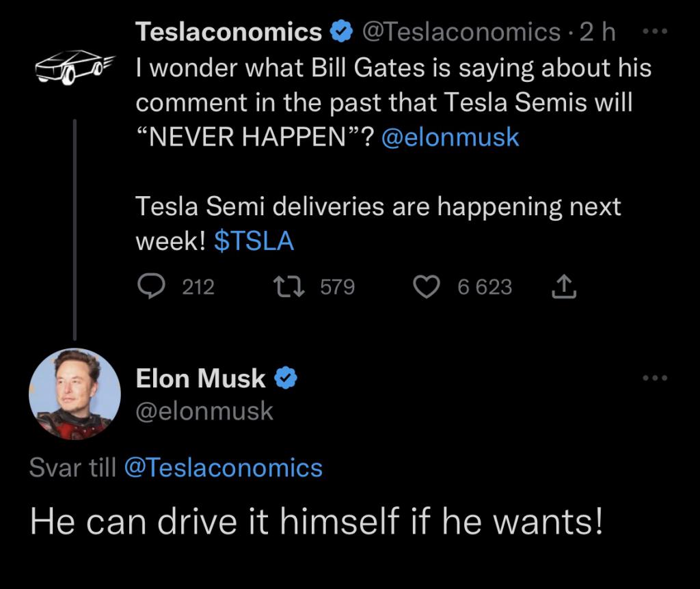Viewport: 700px width, 589px height.
Task: Open Elon Musk profile picture
Action: click(75, 394)
